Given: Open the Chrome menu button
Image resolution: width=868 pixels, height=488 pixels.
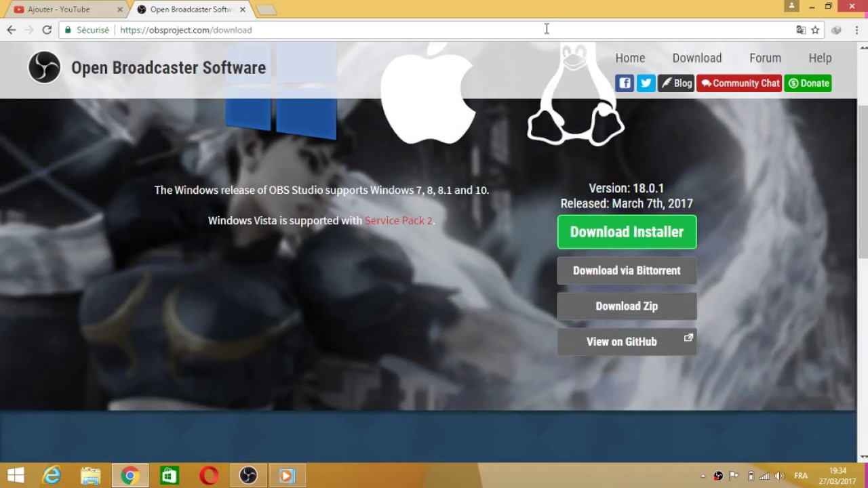Looking at the screenshot, I should 856,30.
